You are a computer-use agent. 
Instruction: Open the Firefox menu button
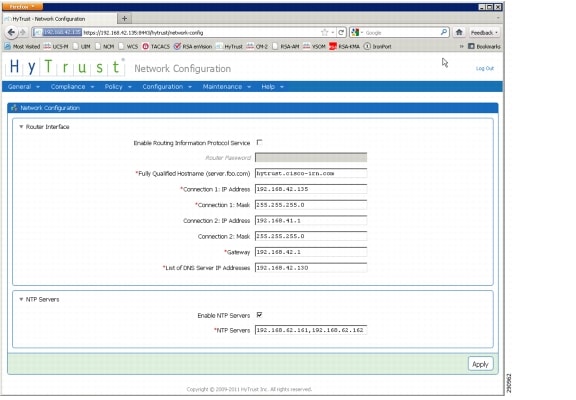coord(22,7)
